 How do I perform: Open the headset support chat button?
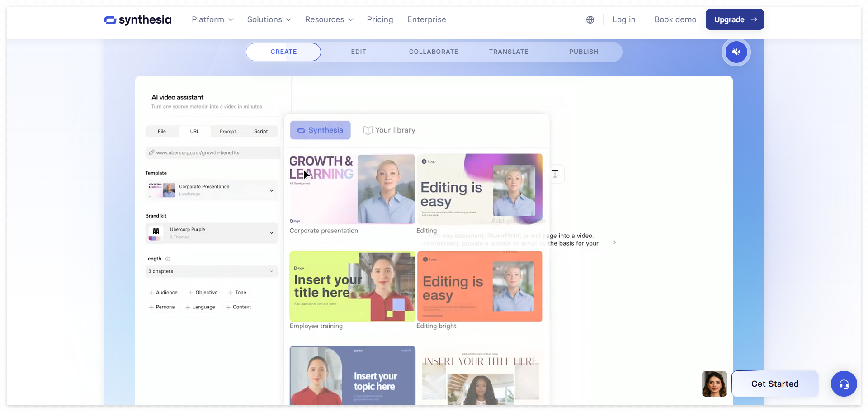[x=844, y=384]
